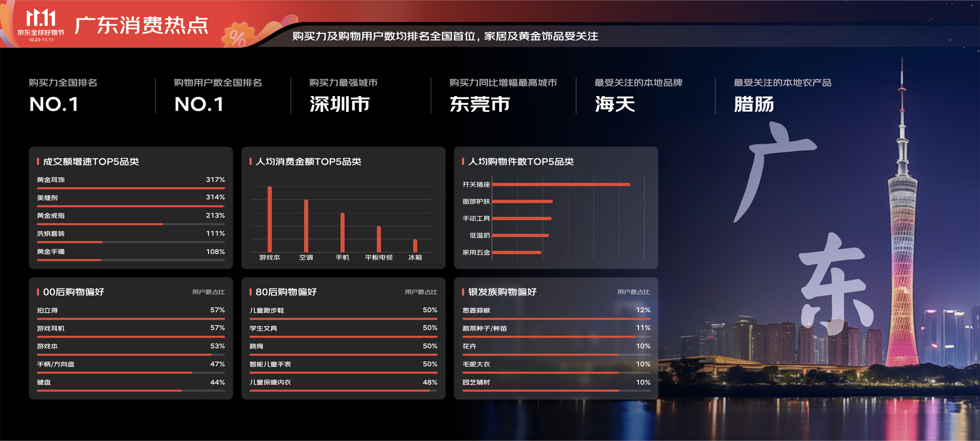
Task: Click the 开关插座 horizontal bar
Action: click(561, 185)
